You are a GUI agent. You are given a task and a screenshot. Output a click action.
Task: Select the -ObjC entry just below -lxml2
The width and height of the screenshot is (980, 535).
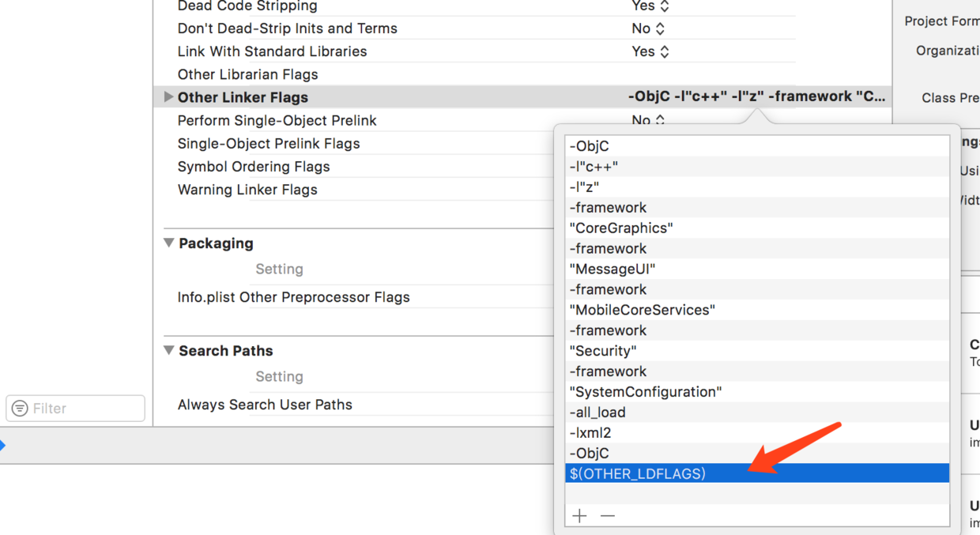point(758,454)
